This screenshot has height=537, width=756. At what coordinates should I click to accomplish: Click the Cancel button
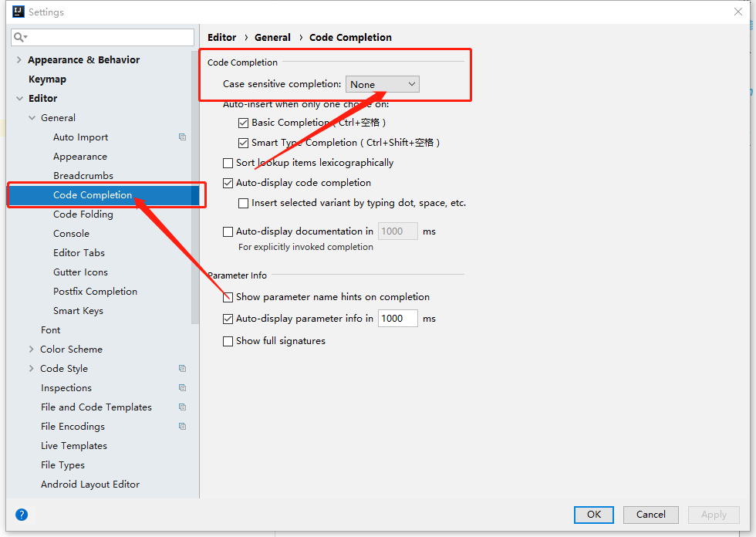pos(650,515)
